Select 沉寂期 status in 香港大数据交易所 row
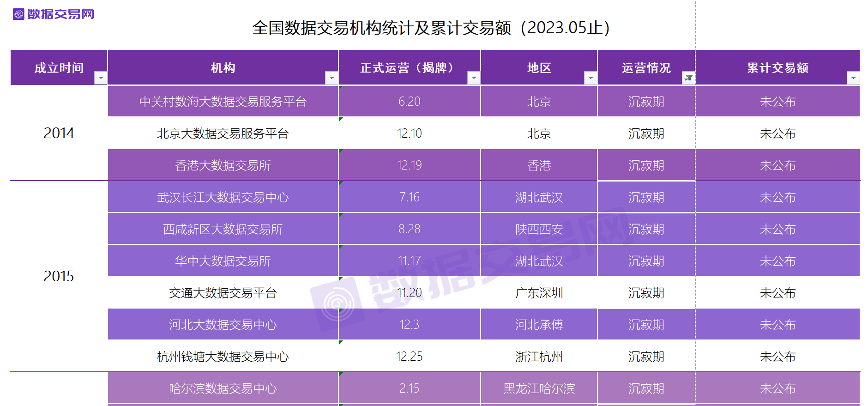 coord(646,165)
